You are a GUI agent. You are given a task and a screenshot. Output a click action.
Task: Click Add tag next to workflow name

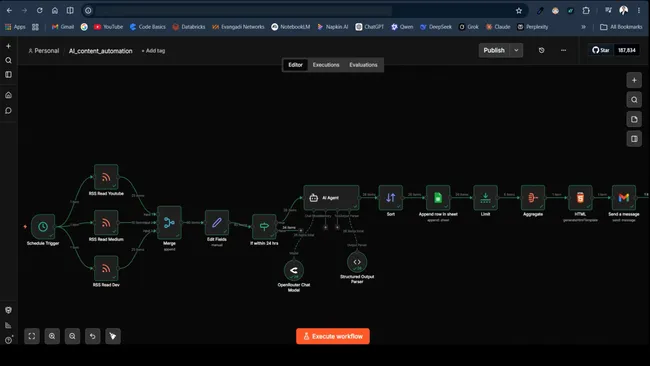[153, 51]
